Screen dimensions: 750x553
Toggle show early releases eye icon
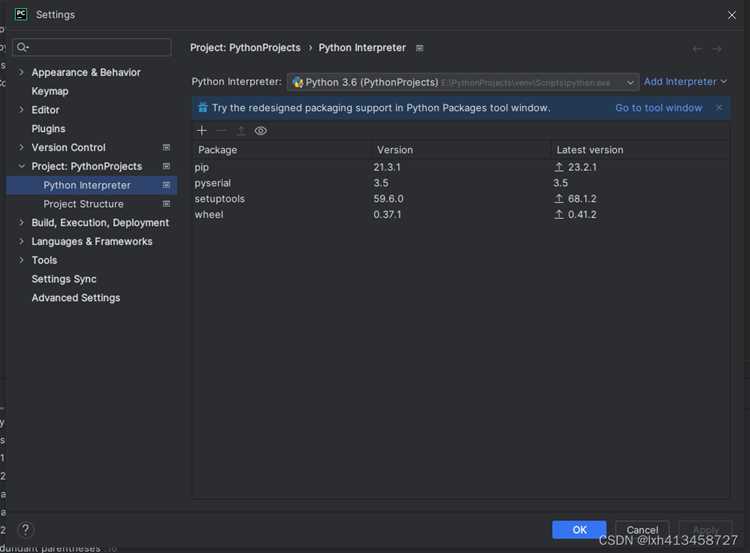click(261, 131)
